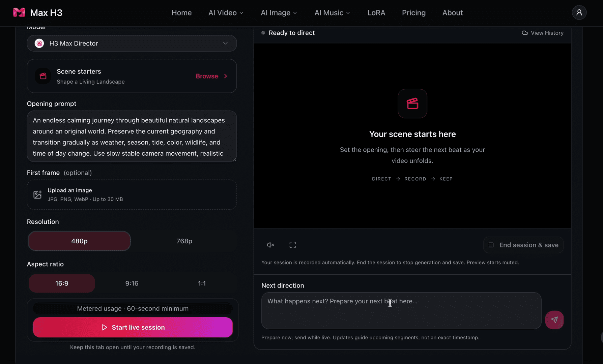Enter fullscreen preview mode
603x364 pixels.
coord(293,245)
